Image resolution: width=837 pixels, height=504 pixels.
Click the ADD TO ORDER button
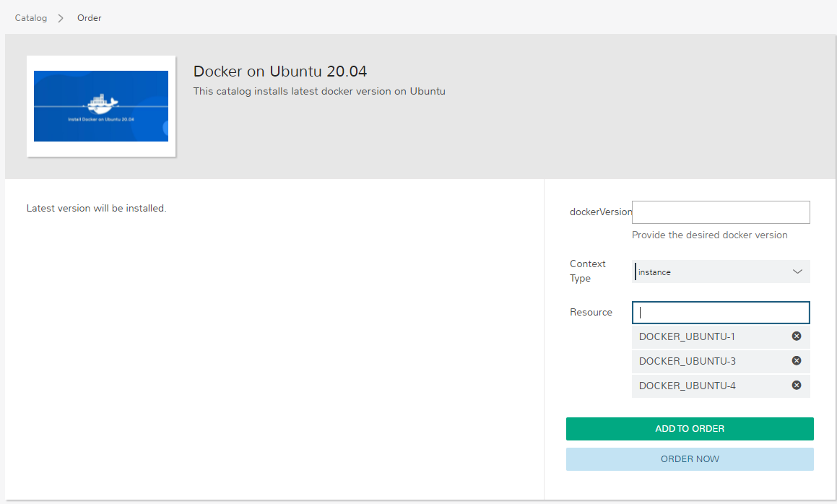[690, 429]
